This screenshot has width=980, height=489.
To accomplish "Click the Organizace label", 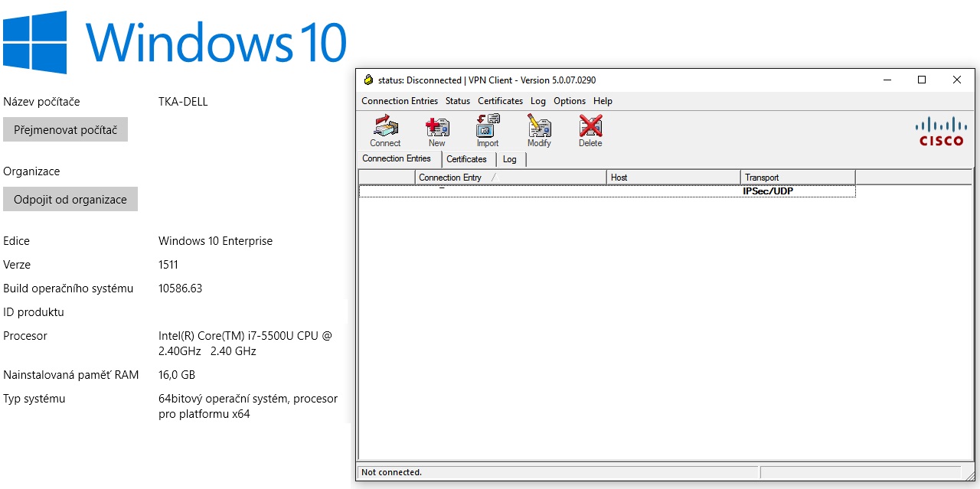I will coord(31,171).
